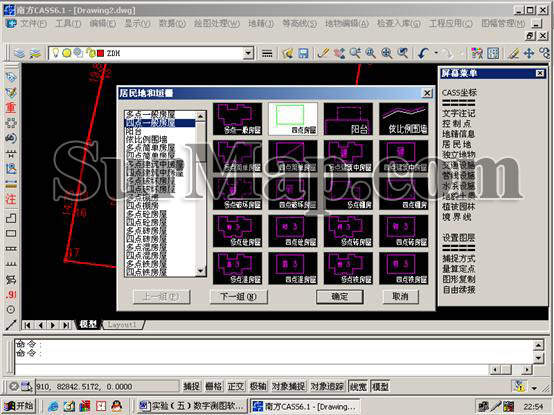Viewport: 554px width, 415px height.
Task: Click the blue undo arrow icon
Action: pyautogui.click(x=423, y=53)
